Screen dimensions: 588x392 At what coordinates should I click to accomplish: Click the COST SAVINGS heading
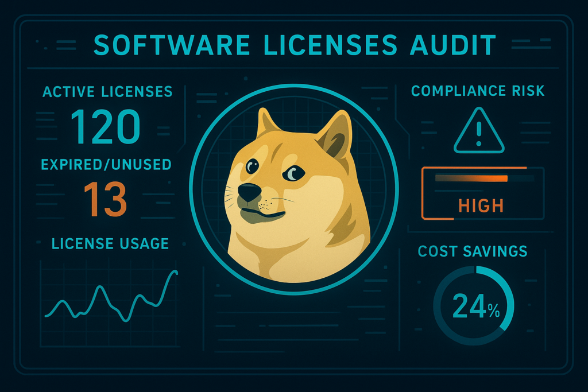click(473, 251)
